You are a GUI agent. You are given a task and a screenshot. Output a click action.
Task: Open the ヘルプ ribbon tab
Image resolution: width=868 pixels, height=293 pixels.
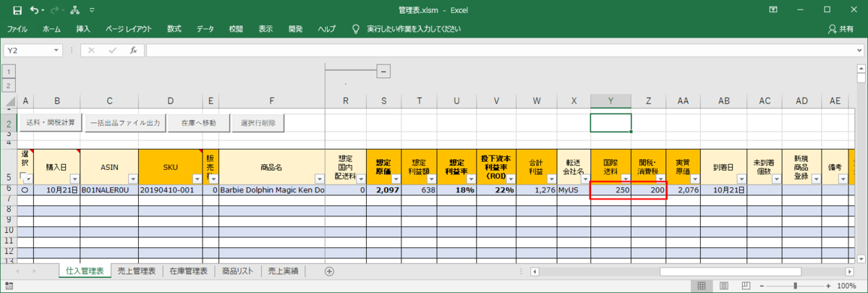click(326, 29)
